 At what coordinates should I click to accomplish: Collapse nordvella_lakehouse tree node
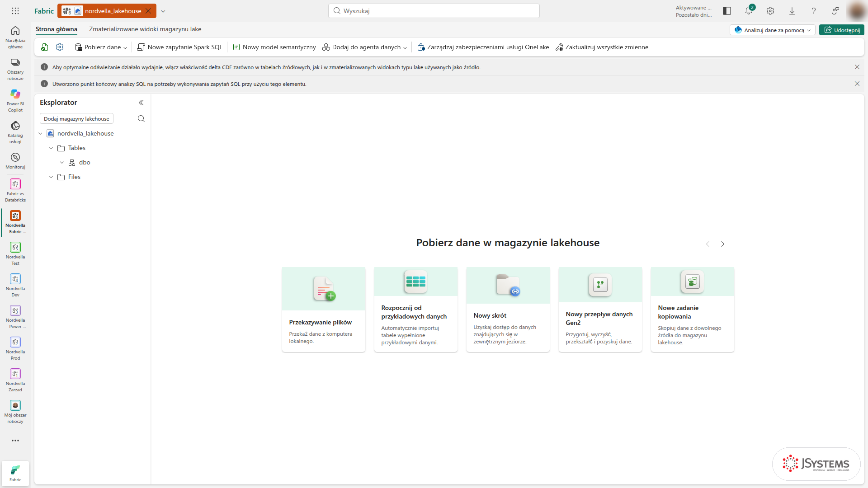[40, 134]
